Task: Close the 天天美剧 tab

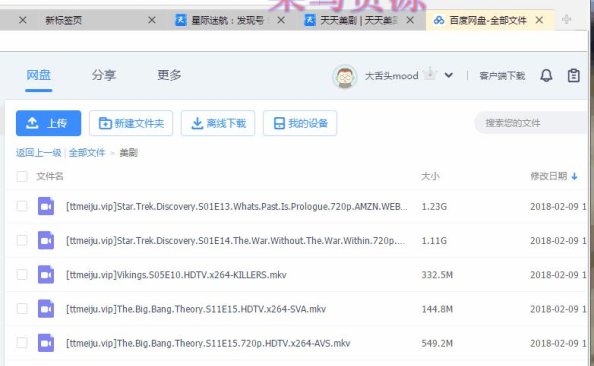Action: [x=410, y=20]
